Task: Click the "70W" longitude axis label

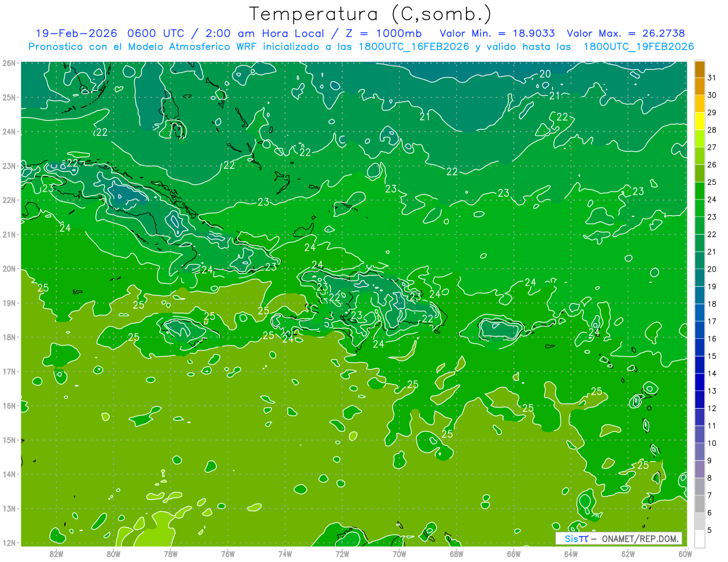Action: tap(399, 554)
